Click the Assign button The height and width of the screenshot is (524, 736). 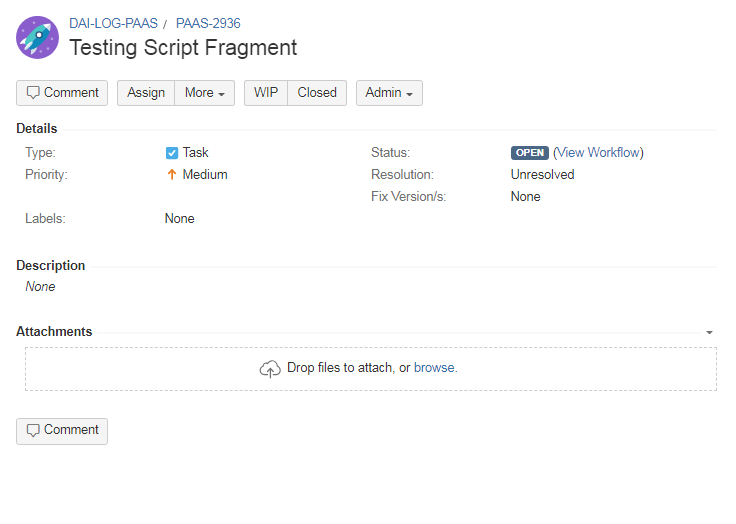146,93
